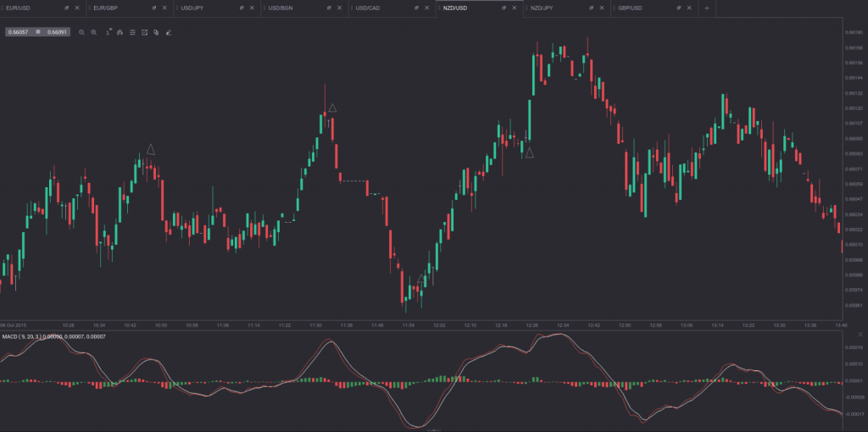Click the sell price 0.66057 button
Screen dimensions: 868x432
[x=19, y=32]
